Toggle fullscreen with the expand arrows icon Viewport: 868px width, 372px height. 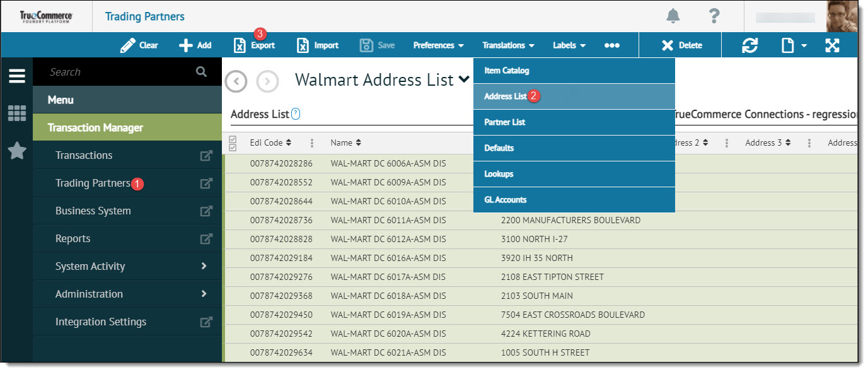[832, 45]
